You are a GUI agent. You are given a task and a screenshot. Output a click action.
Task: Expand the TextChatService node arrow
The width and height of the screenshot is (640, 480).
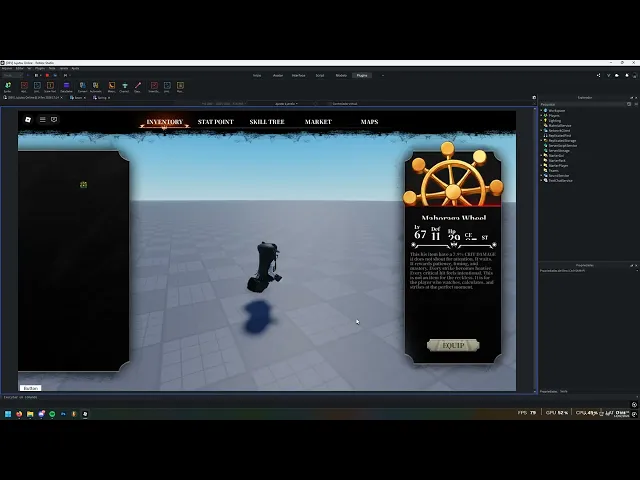pyautogui.click(x=542, y=180)
